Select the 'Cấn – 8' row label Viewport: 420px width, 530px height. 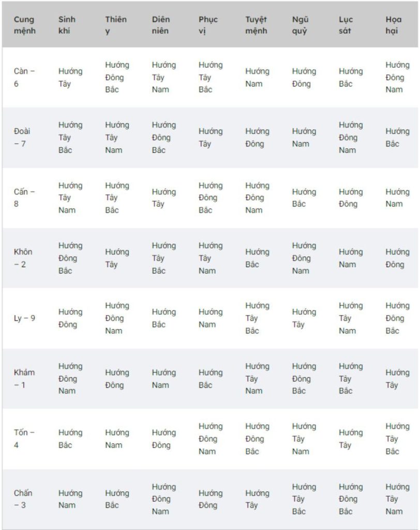coord(24,198)
